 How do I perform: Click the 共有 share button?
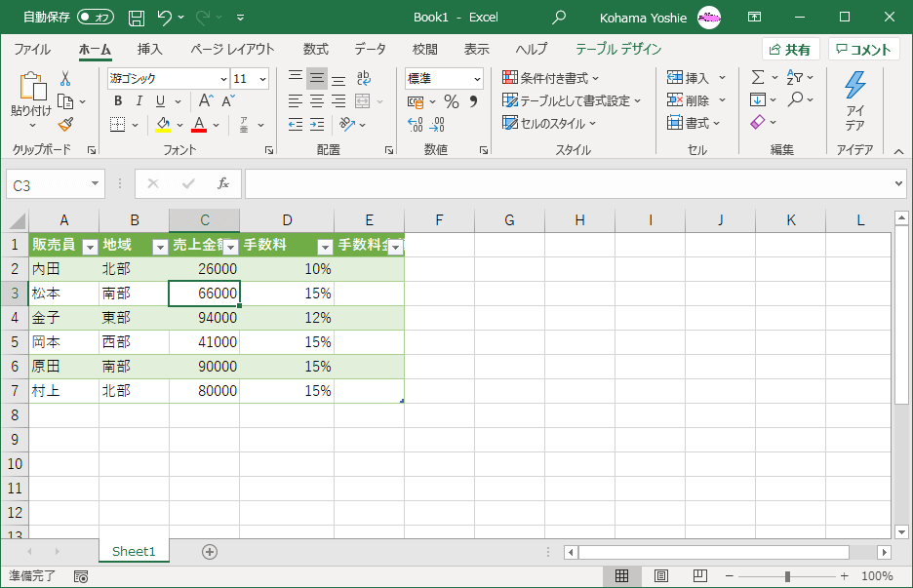click(791, 50)
